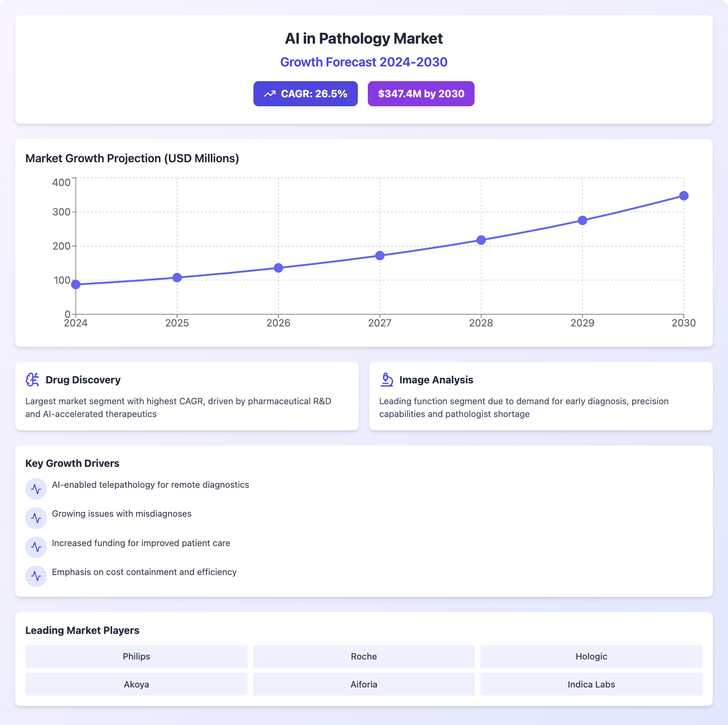Click pulse icon beside increased funding driver
Screen dimensions: 728x725
point(36,547)
